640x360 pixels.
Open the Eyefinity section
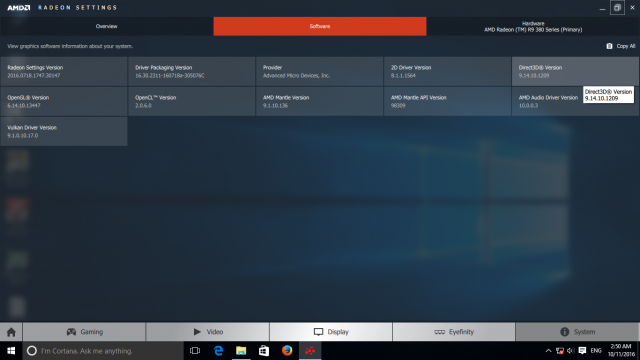[454, 332]
